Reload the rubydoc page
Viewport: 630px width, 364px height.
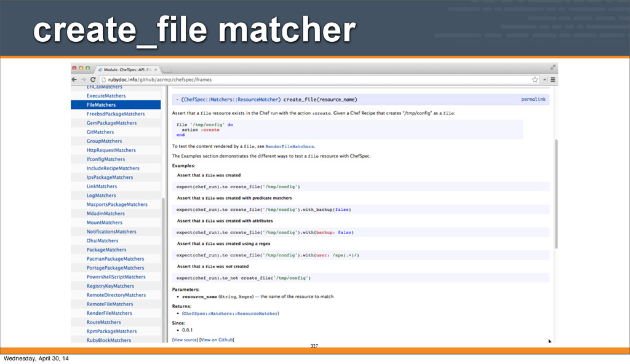(94, 79)
